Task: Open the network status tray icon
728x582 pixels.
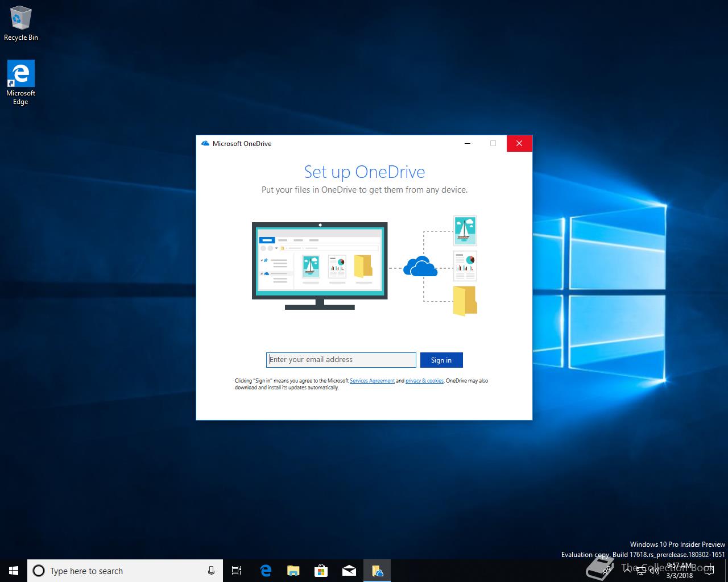Action: click(641, 571)
